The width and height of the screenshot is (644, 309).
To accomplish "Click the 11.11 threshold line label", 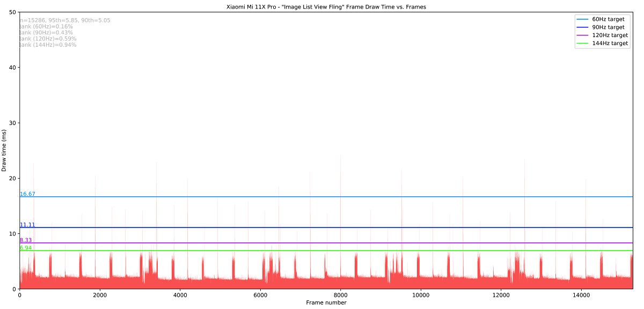I will coord(27,225).
